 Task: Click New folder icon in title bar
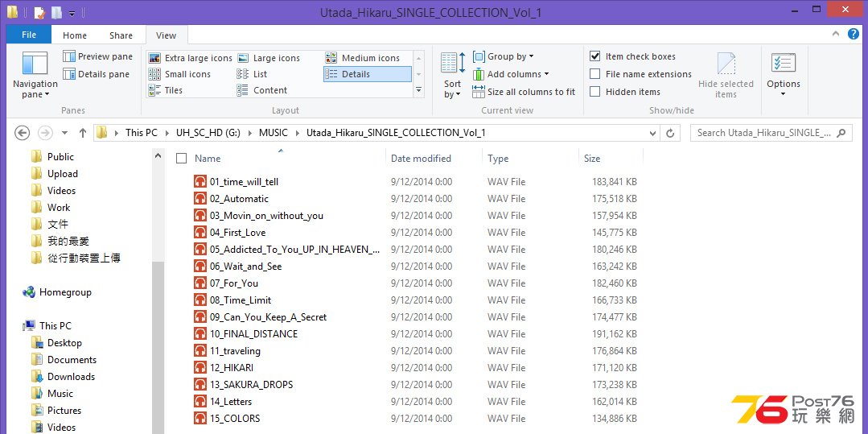click(x=56, y=12)
